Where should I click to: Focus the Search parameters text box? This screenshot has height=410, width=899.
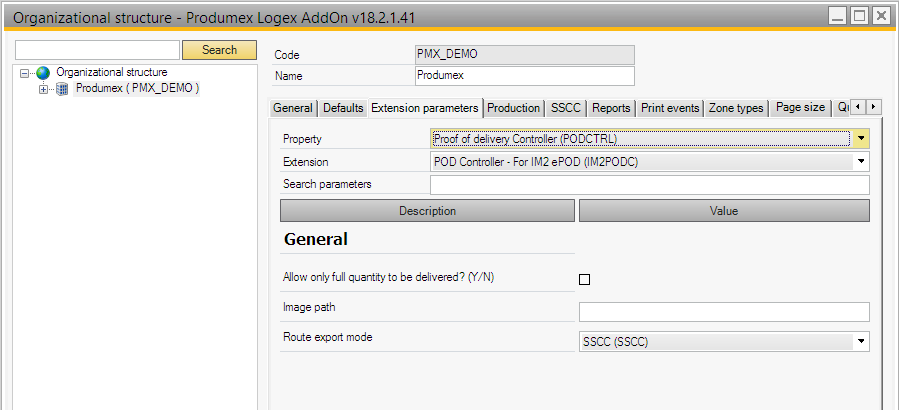coord(649,184)
